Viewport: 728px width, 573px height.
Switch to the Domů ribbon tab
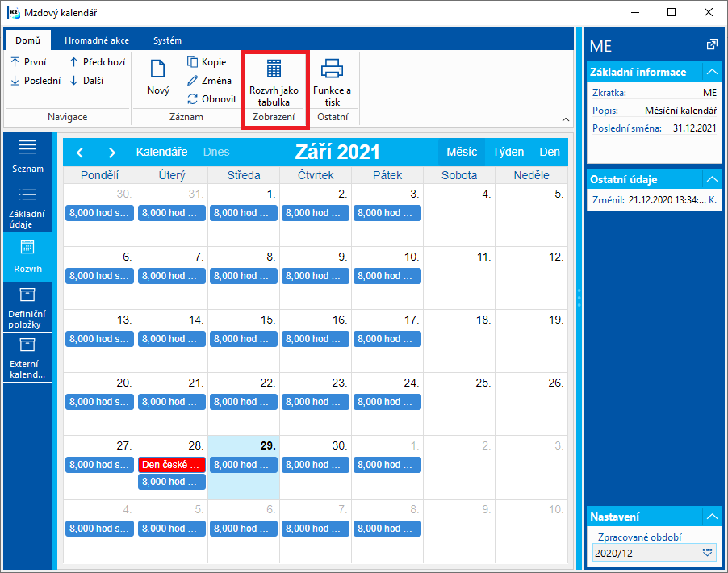[28, 40]
